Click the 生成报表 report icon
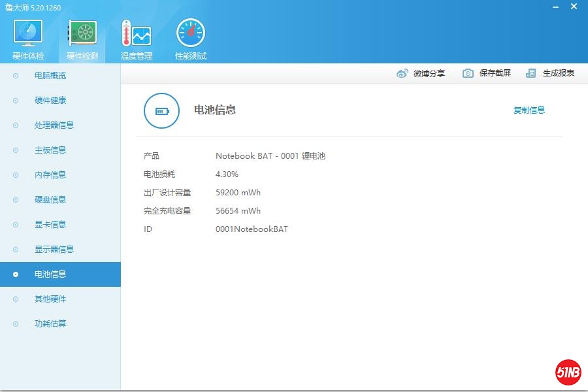The image size is (588, 392). pyautogui.click(x=531, y=73)
